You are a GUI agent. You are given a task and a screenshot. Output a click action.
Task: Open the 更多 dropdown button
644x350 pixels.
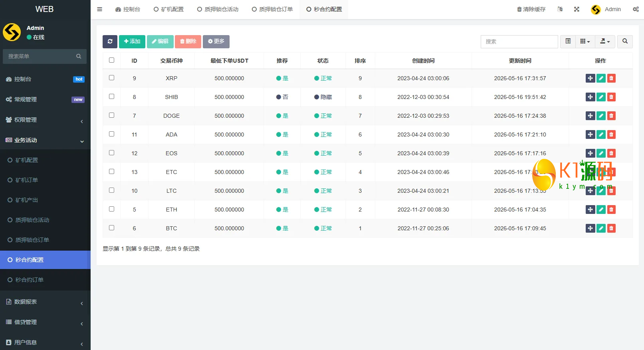(216, 42)
